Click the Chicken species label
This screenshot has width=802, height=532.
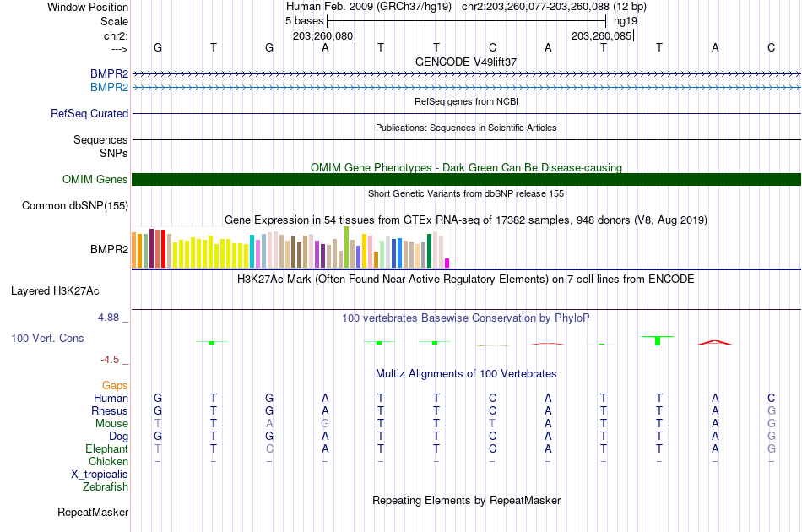click(x=108, y=461)
